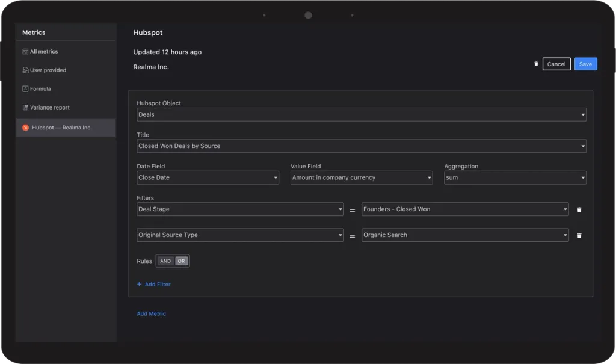Click the plus icon before Add Filter

[x=139, y=284]
